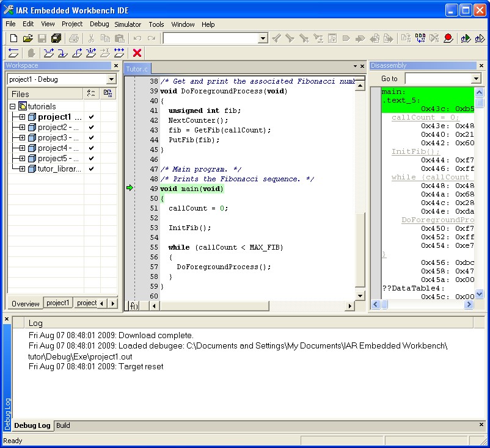Click the Step Out icon
This screenshot has width=490, height=448.
click(x=77, y=52)
